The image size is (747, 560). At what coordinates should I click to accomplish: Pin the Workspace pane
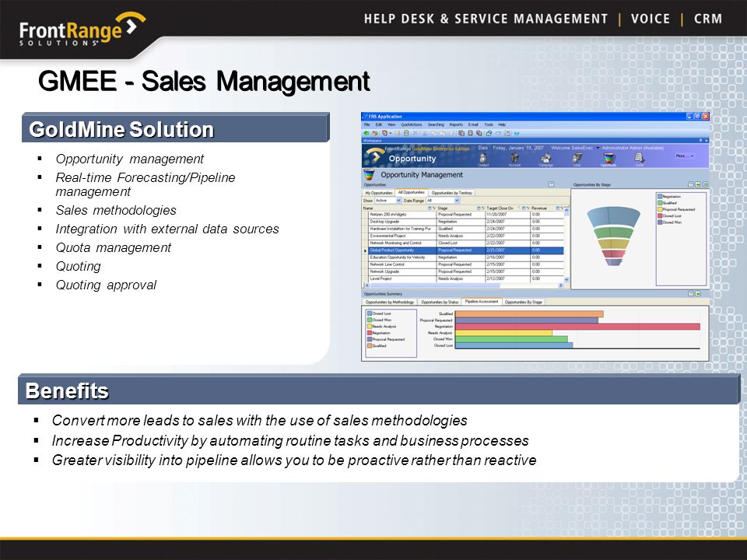pyautogui.click(x=700, y=141)
